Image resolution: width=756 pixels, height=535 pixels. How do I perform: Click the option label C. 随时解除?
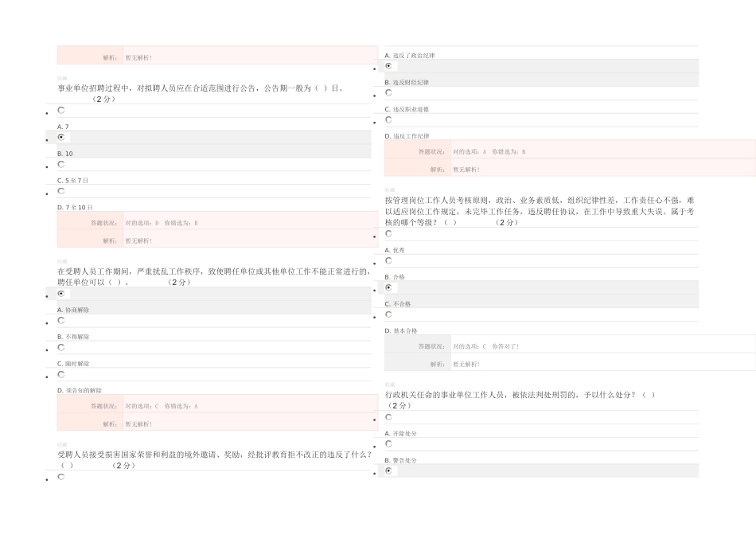(72, 364)
